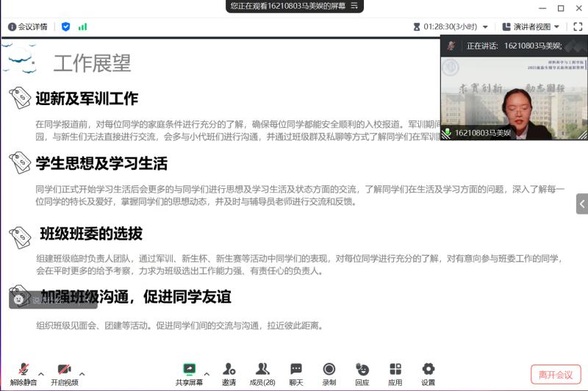Select the speaker video thumbnail of 16210803马美娱
Viewport: 588px width, 391px height.
(513, 96)
